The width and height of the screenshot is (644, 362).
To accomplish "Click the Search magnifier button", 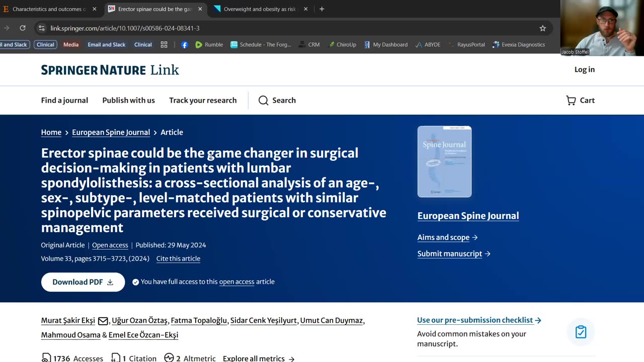I will [x=277, y=100].
